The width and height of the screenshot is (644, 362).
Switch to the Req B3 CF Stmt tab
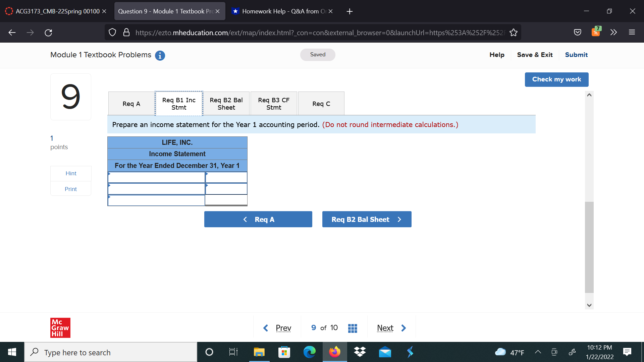pos(273,103)
